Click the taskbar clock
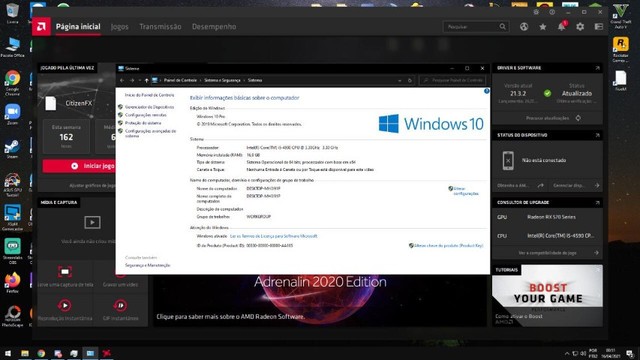This screenshot has height=360, width=640. click(x=611, y=353)
